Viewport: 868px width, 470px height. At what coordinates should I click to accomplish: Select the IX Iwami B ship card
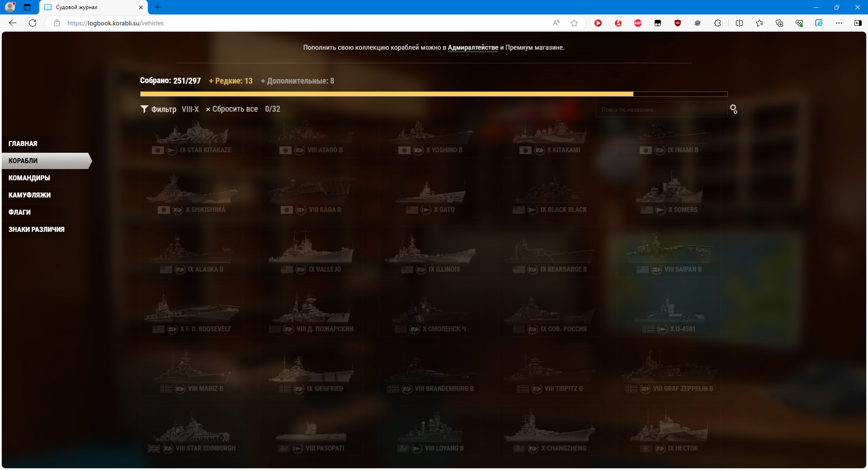pos(669,138)
